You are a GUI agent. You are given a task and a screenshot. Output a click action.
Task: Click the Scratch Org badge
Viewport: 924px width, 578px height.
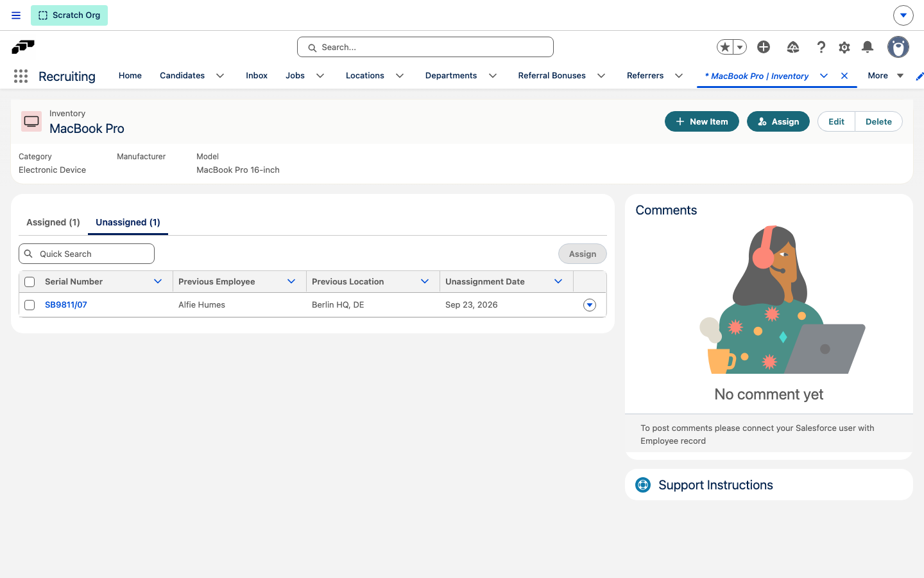coord(69,15)
